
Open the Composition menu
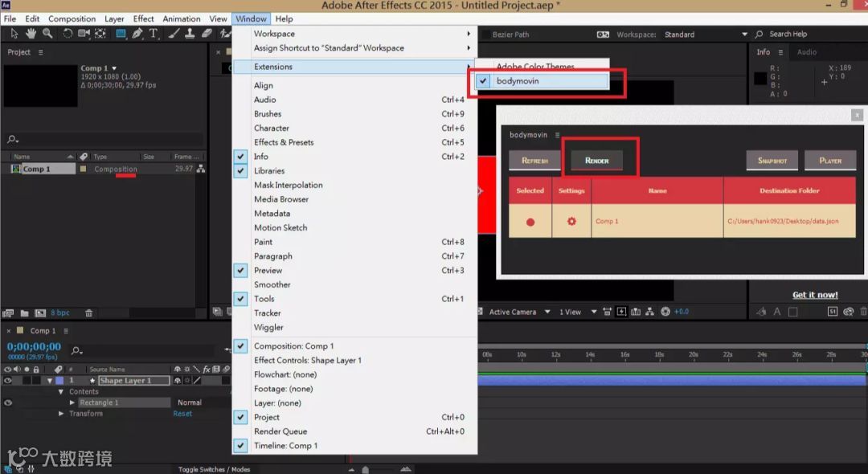[72, 18]
